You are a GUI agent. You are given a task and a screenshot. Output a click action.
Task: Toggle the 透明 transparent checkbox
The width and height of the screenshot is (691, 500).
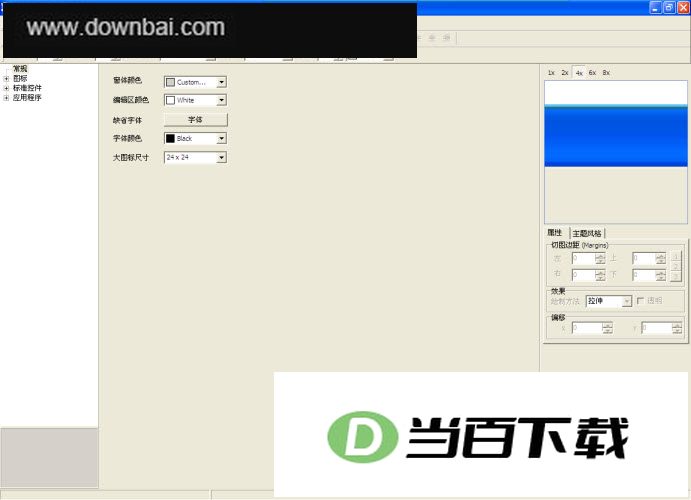click(640, 301)
